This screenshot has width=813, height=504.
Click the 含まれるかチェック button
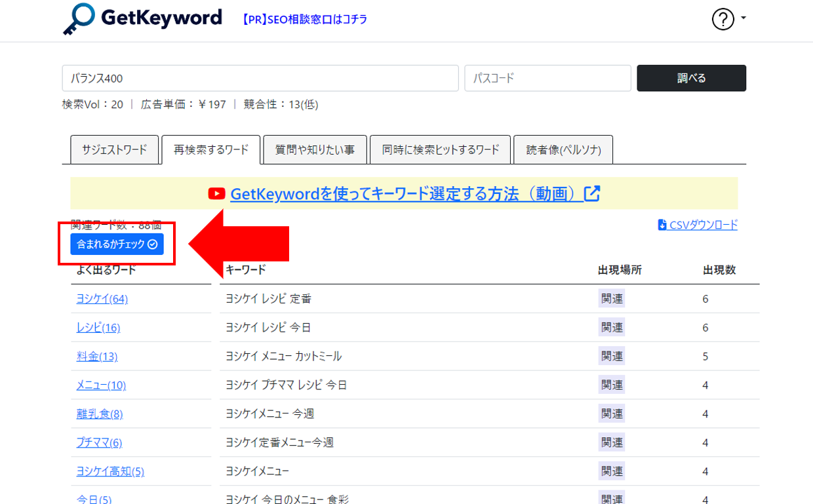tap(117, 244)
